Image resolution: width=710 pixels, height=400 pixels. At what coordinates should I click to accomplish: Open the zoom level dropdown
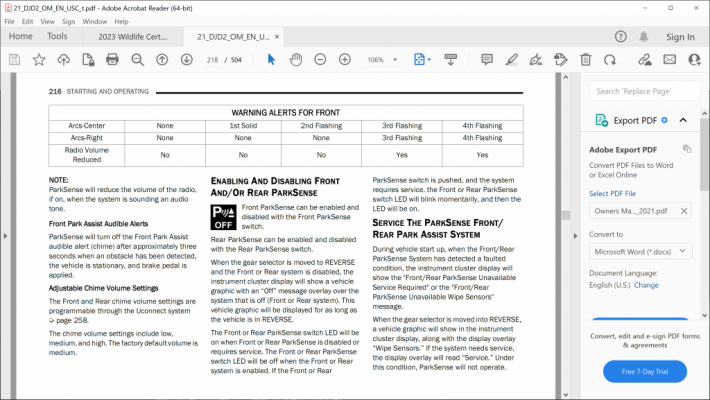(x=395, y=60)
